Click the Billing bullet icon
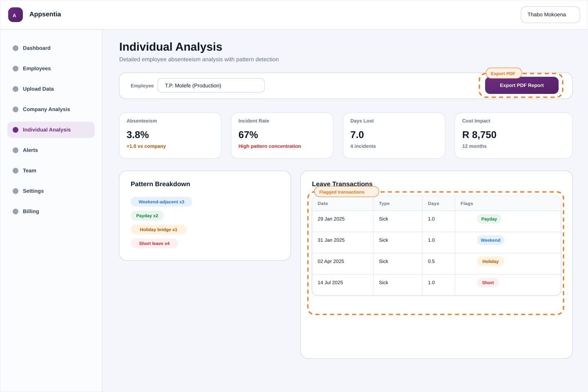This screenshot has width=588, height=392. pyautogui.click(x=16, y=212)
